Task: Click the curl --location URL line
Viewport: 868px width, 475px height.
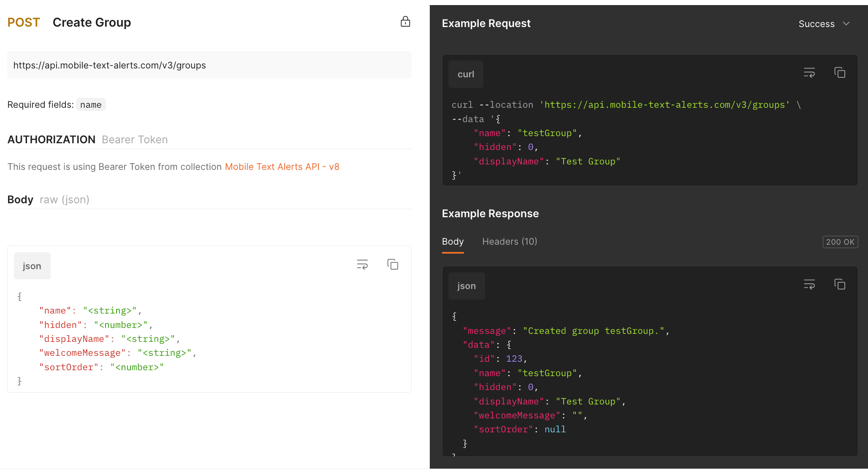Action: 627,105
